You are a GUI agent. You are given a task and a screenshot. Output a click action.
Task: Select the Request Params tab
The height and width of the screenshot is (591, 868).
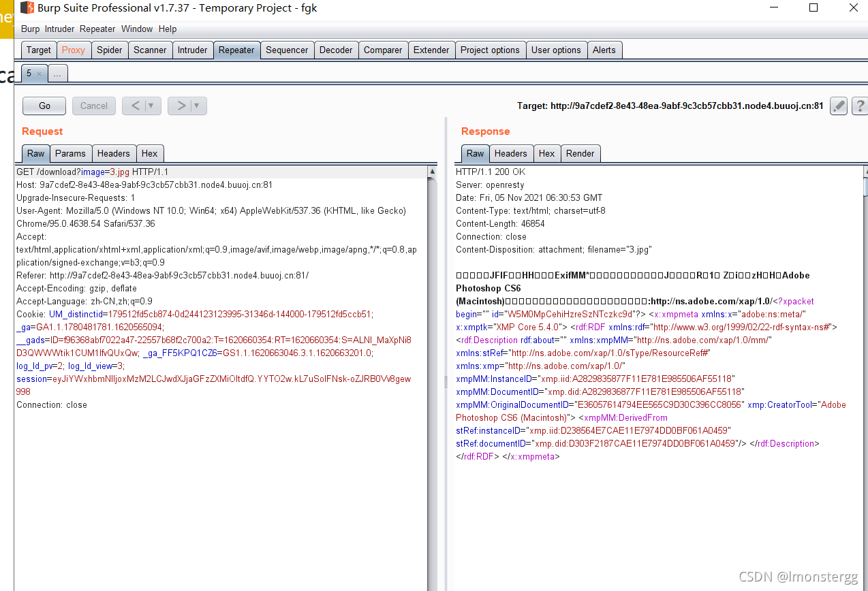(71, 153)
